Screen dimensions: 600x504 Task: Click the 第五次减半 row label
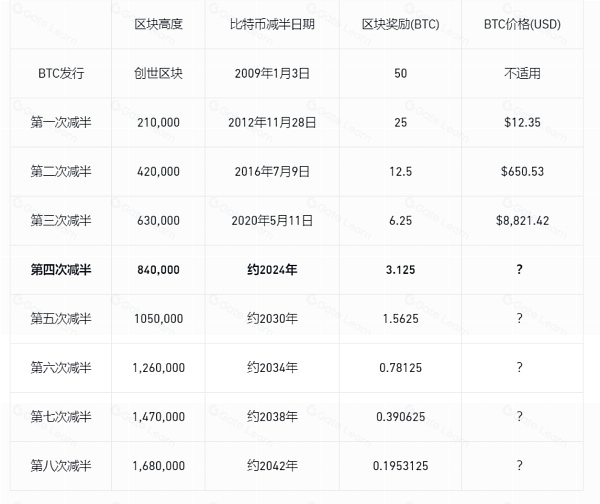[61, 318]
